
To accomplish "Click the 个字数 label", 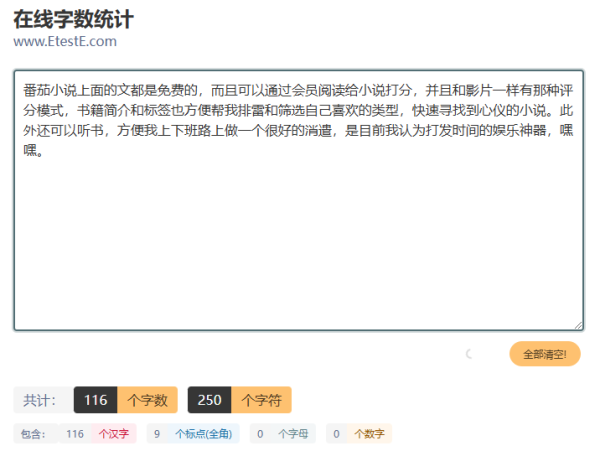I will 147,400.
